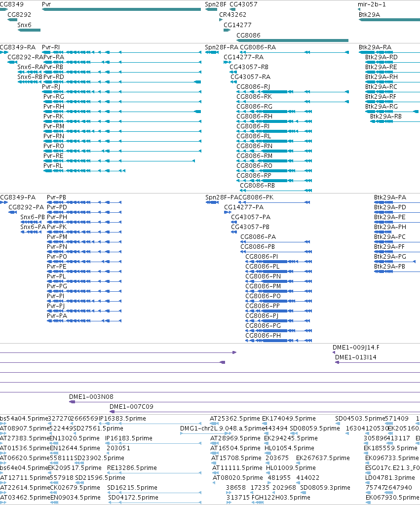
Task: Select the DMG1-chr2L.9.048.a.5prime label
Action: point(222,428)
